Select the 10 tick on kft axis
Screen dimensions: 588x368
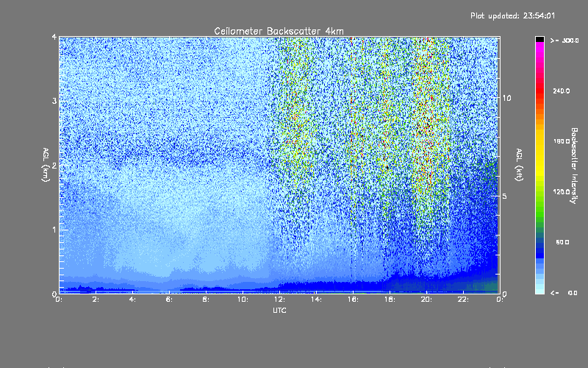click(506, 98)
